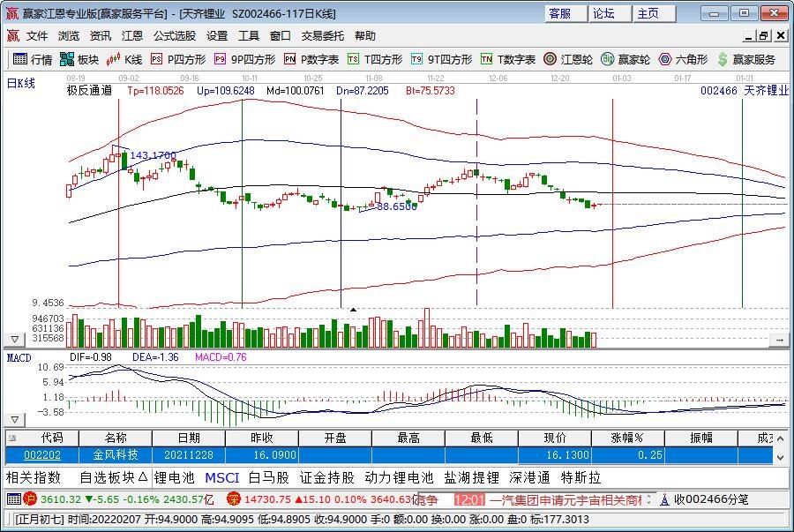Open the P四方形 tool

(178, 59)
